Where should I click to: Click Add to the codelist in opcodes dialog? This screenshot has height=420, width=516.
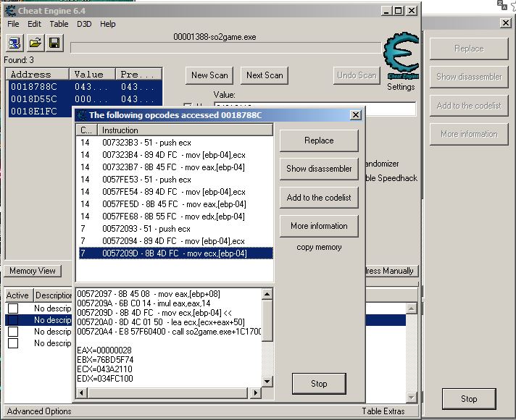(x=319, y=197)
